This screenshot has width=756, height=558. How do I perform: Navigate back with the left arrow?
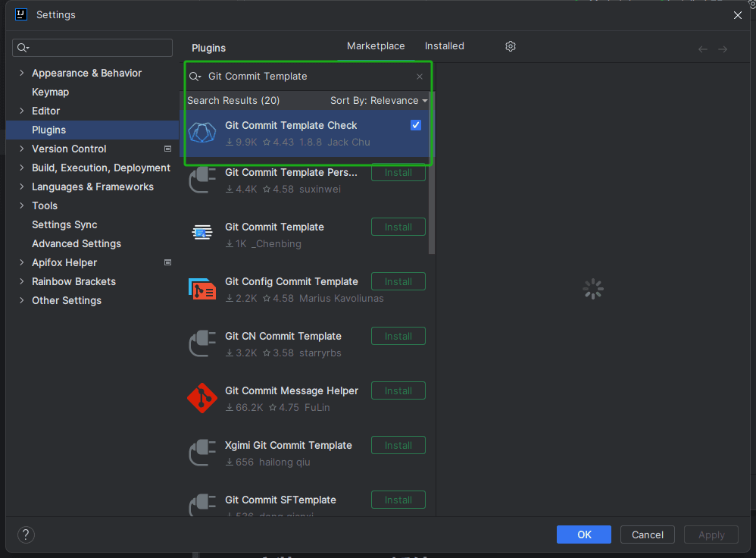(702, 49)
